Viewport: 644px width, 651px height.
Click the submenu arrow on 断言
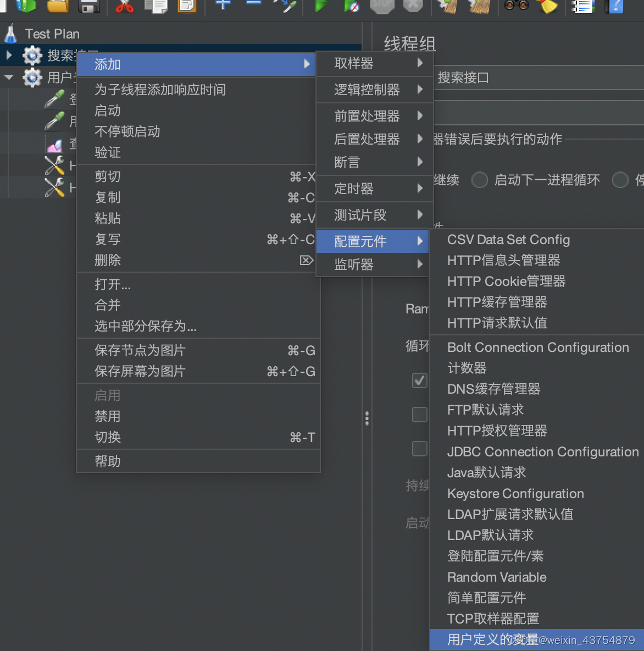point(420,162)
